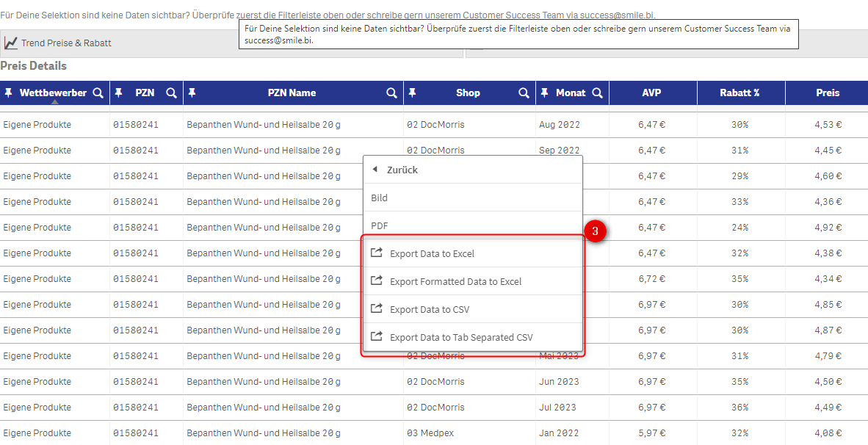Click the PZN Name column search magnifier
Image resolution: width=868 pixels, height=445 pixels.
[x=391, y=93]
